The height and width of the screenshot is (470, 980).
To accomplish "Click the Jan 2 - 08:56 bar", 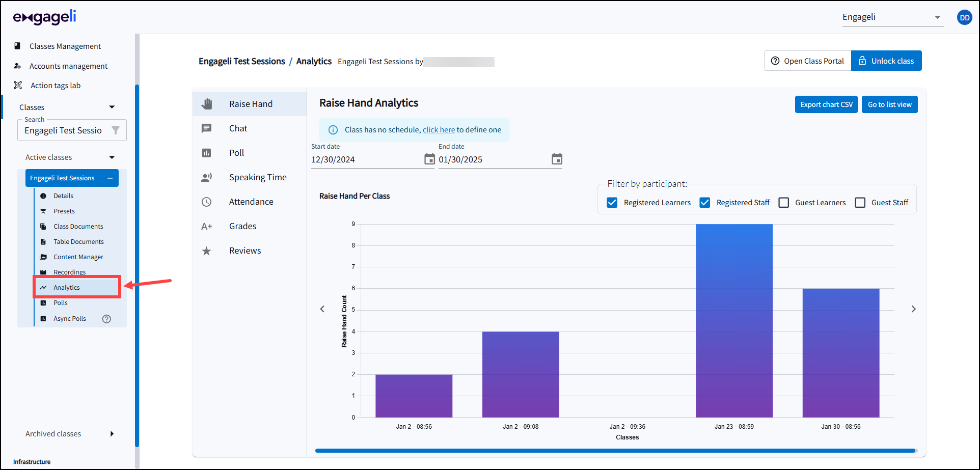I will point(414,396).
